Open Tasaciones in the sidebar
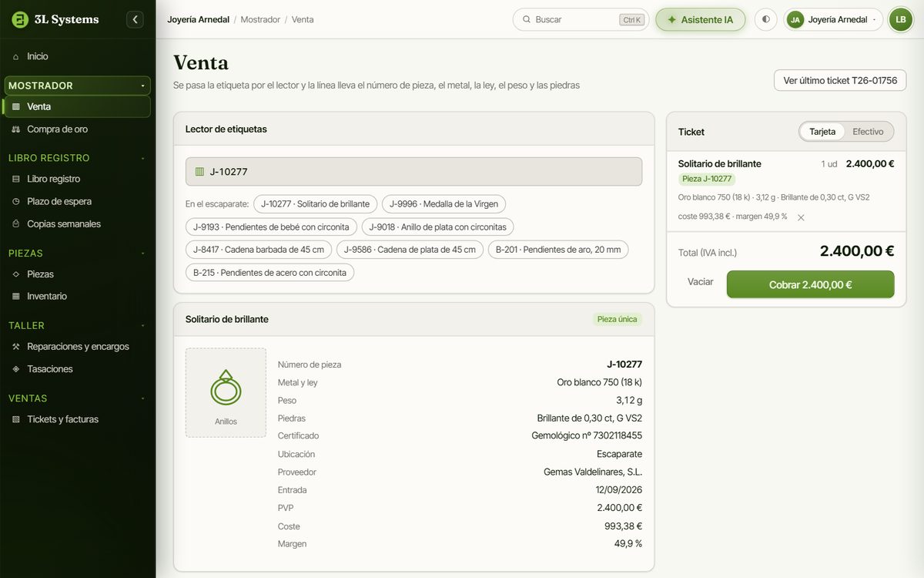Screen dimensions: 924x578 click(78, 369)
